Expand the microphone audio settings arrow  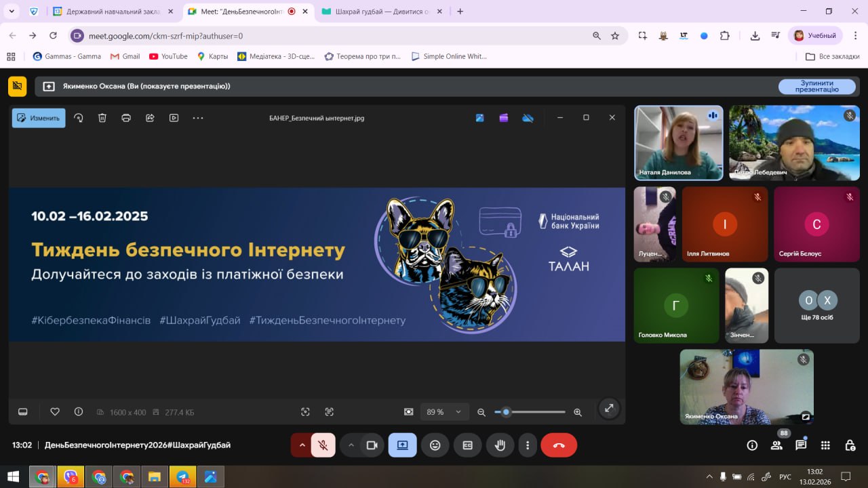(302, 445)
